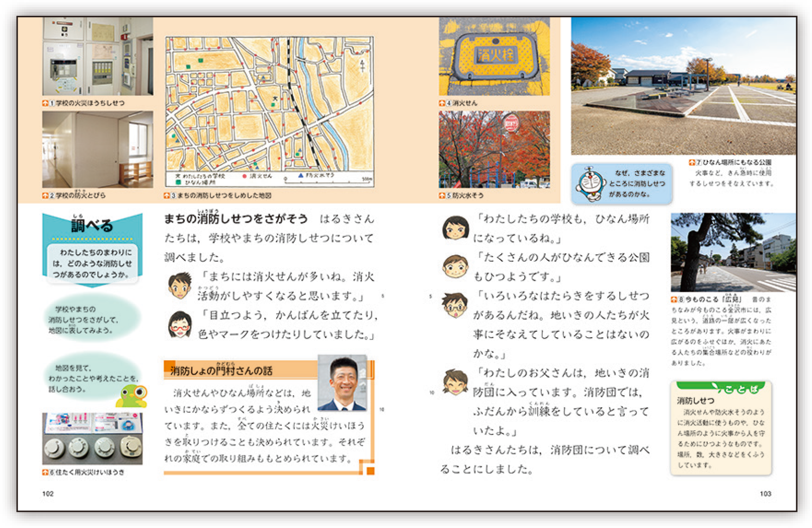
Task: Click the page number 103
Action: coord(765,494)
